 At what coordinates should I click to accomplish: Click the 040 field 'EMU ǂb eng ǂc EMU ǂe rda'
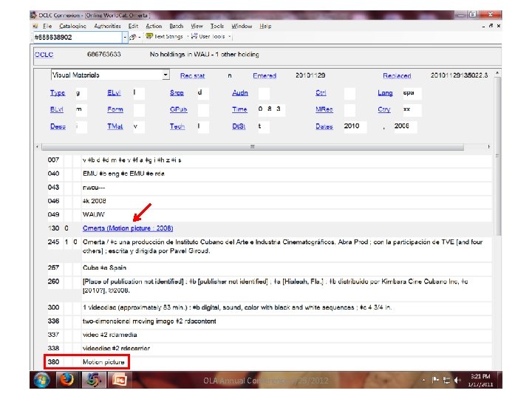(x=123, y=174)
